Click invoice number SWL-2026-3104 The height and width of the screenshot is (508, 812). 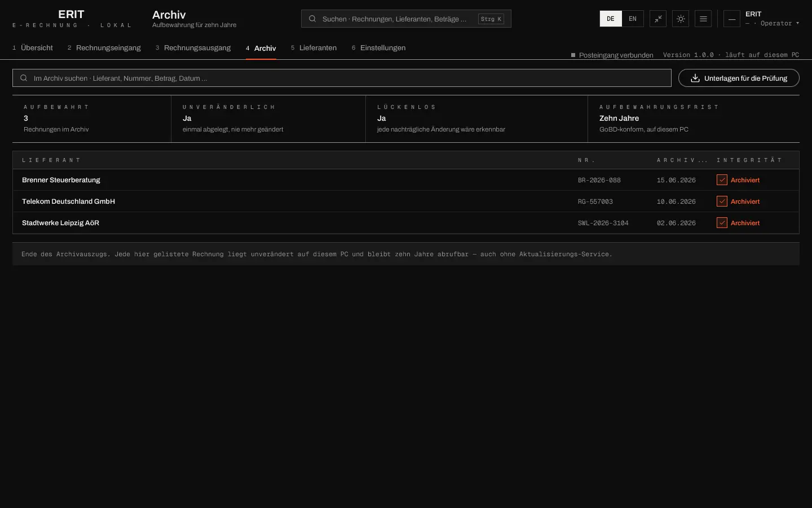pyautogui.click(x=603, y=223)
